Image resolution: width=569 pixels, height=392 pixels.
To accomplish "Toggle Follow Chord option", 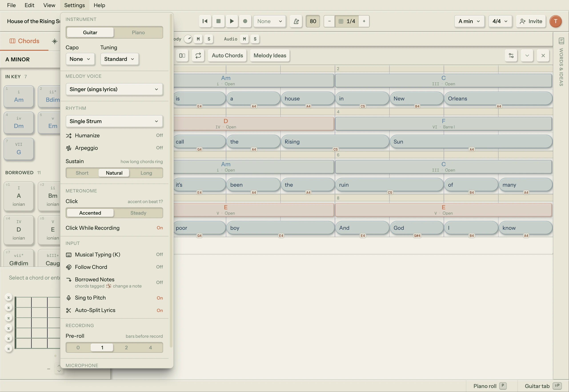I will click(x=114, y=267).
